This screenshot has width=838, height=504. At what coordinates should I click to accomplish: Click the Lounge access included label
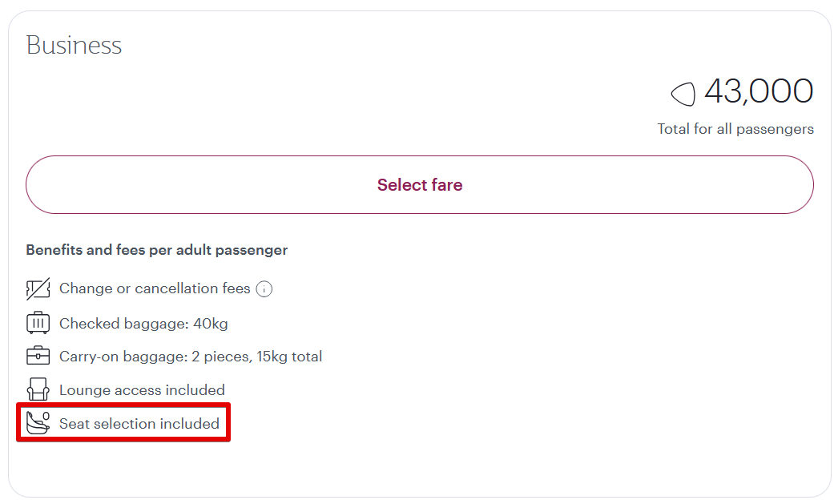(142, 390)
